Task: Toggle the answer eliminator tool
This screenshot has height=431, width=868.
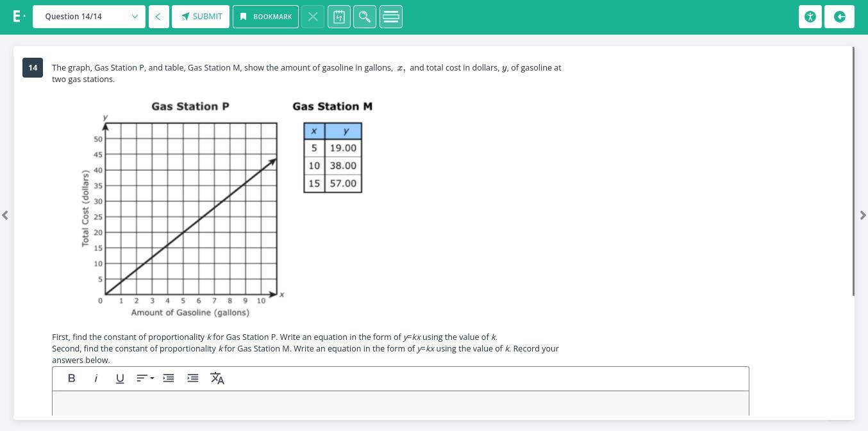Action: [x=313, y=16]
